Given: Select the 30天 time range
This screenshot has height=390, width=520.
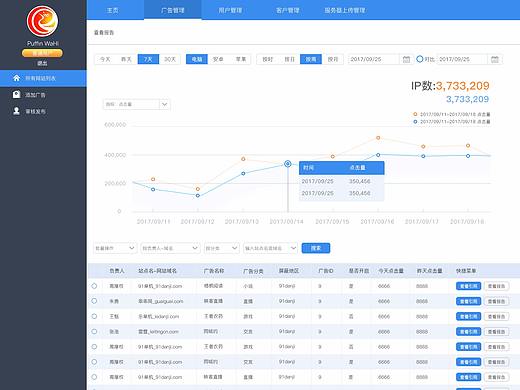Looking at the screenshot, I should coord(170,59).
